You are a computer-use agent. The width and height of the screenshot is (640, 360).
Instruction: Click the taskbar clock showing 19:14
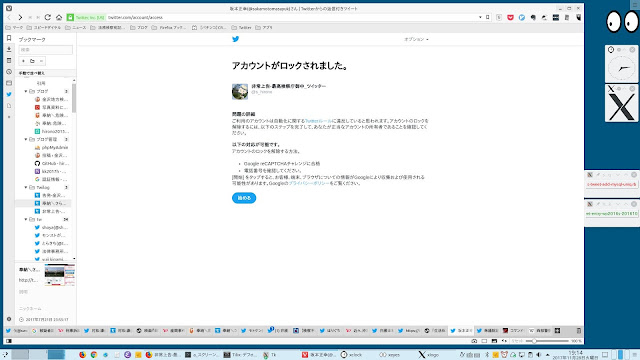(x=576, y=355)
